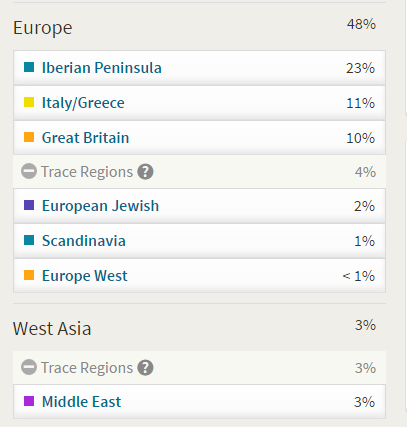Click the Europe heading
Image resolution: width=407 pixels, height=427 pixels.
43,28
